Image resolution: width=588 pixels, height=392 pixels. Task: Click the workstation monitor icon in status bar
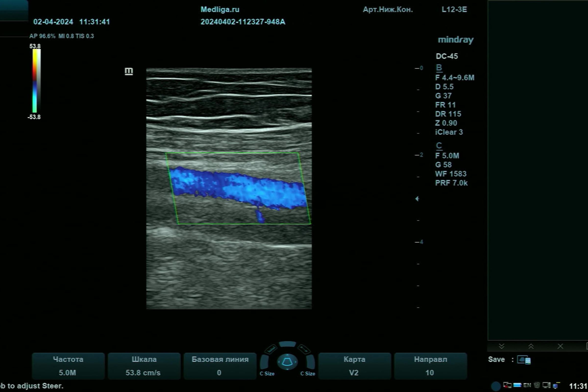(547, 385)
